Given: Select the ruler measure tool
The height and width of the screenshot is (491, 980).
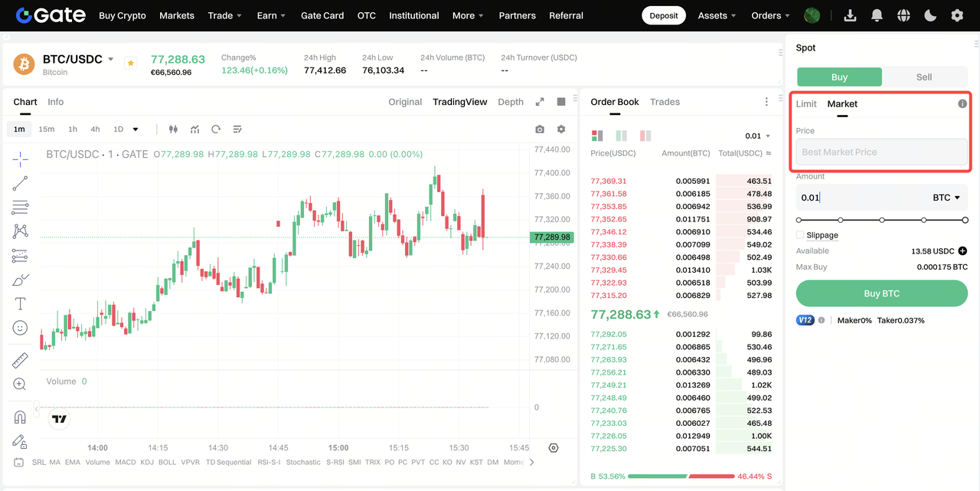Looking at the screenshot, I should tap(20, 360).
